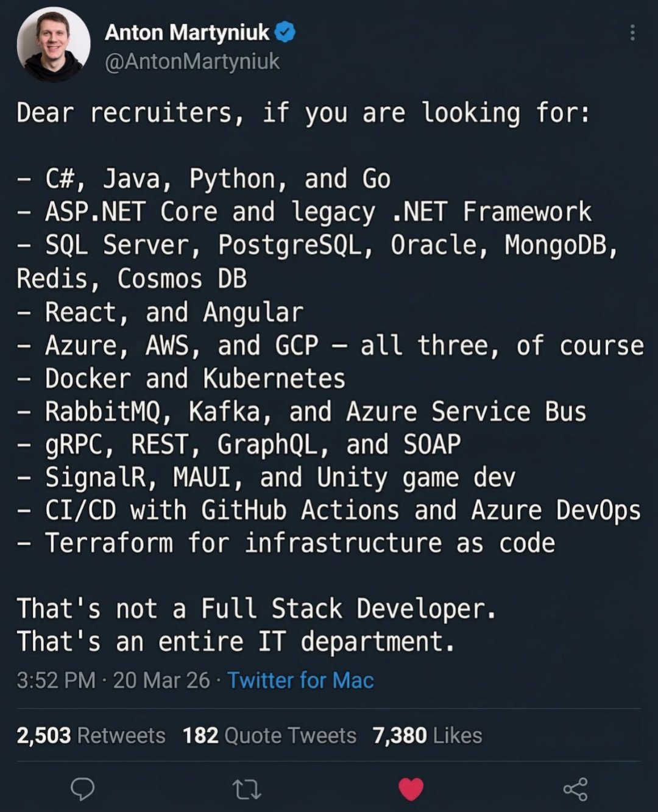
Task: Click the "Dear recruiters" opening line
Action: pos(303,113)
